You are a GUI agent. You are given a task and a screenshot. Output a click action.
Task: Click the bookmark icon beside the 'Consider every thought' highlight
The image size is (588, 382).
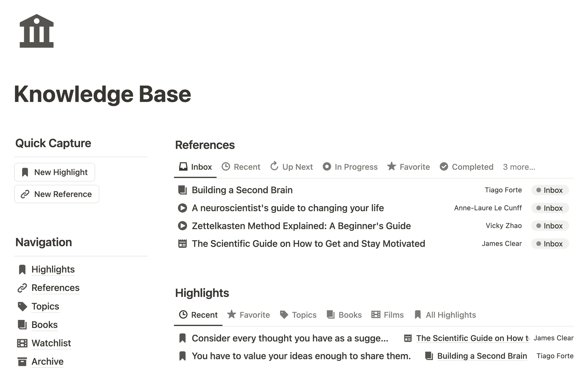183,338
